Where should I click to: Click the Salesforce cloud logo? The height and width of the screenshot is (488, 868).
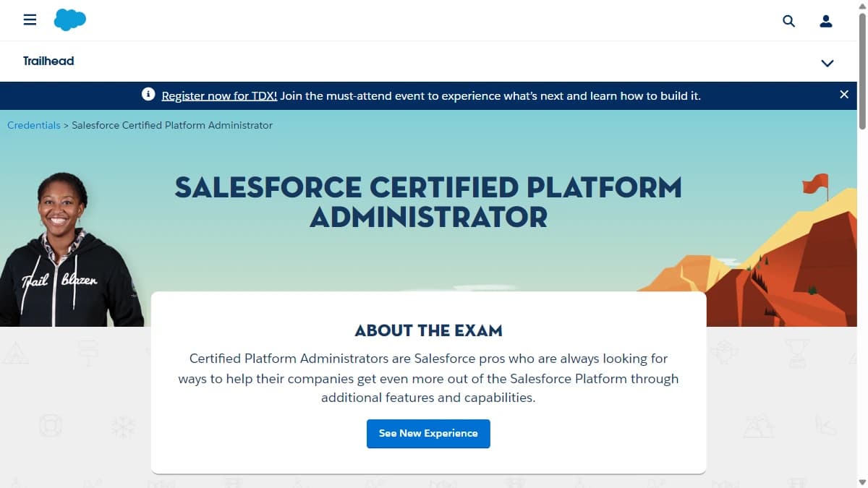(70, 20)
